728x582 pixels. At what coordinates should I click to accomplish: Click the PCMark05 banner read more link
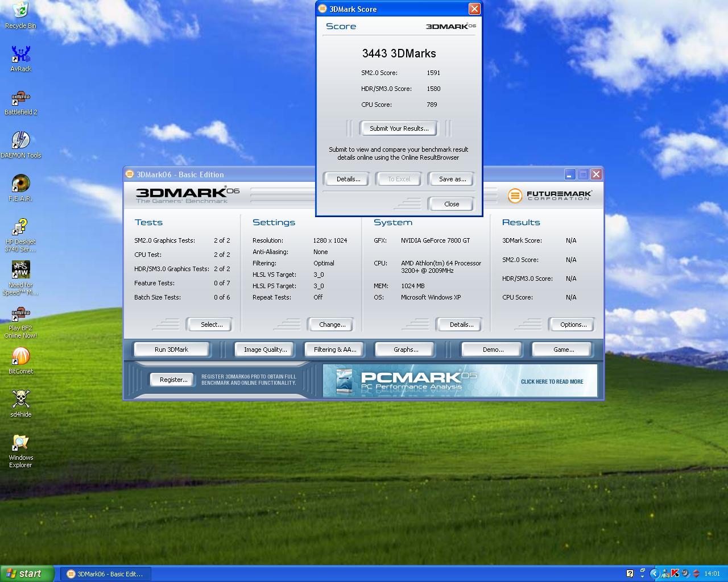(x=552, y=381)
